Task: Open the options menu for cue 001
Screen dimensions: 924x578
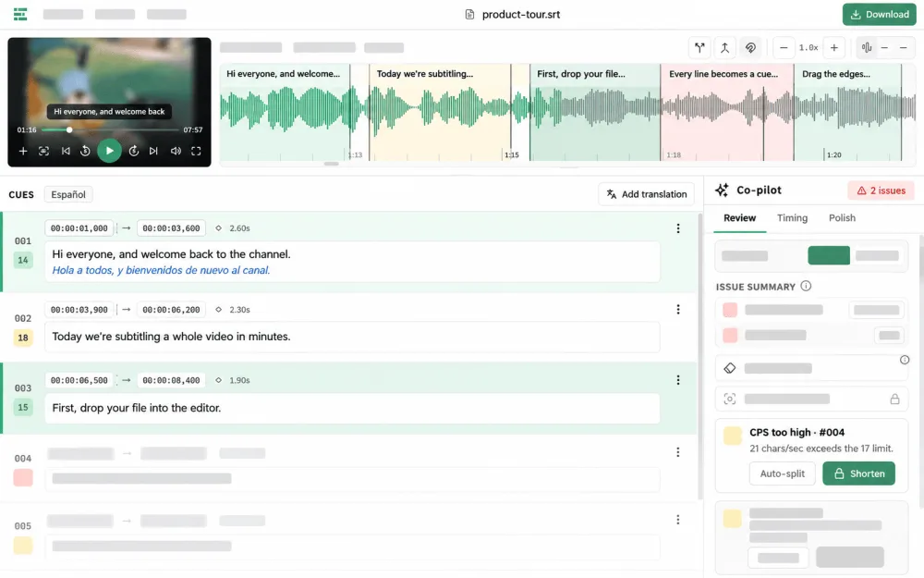Action: click(678, 228)
